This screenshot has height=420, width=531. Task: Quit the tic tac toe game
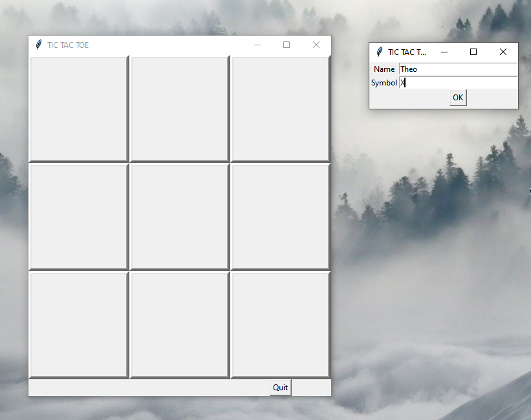click(281, 388)
